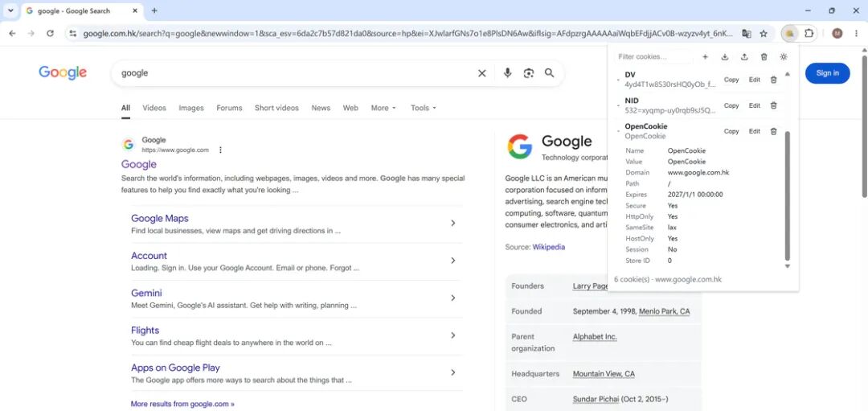This screenshot has height=411, width=868.
Task: Click the export cookies upload-arrow icon
Action: pyautogui.click(x=744, y=57)
